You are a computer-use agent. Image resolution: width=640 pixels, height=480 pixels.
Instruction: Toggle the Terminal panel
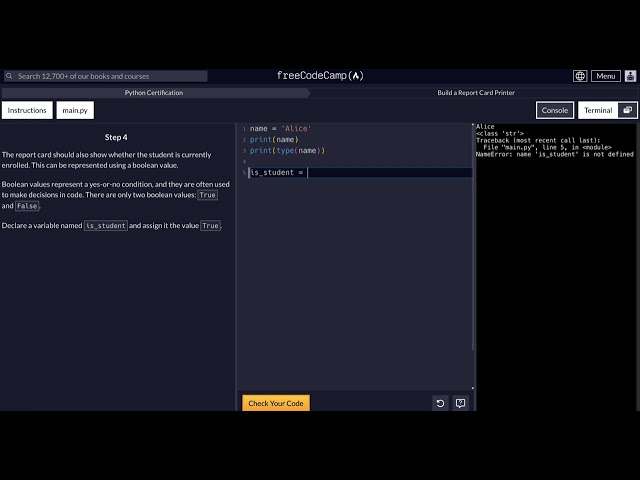click(x=598, y=110)
